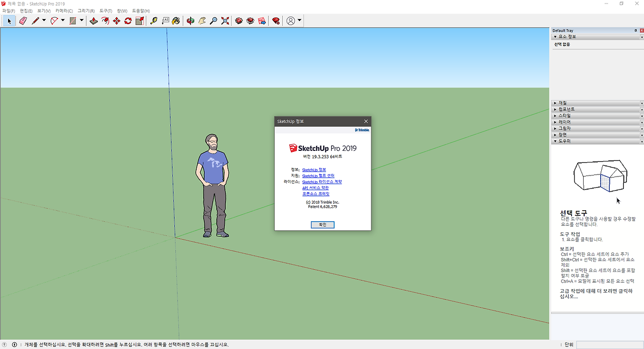Open the 창(W) menu

[122, 11]
